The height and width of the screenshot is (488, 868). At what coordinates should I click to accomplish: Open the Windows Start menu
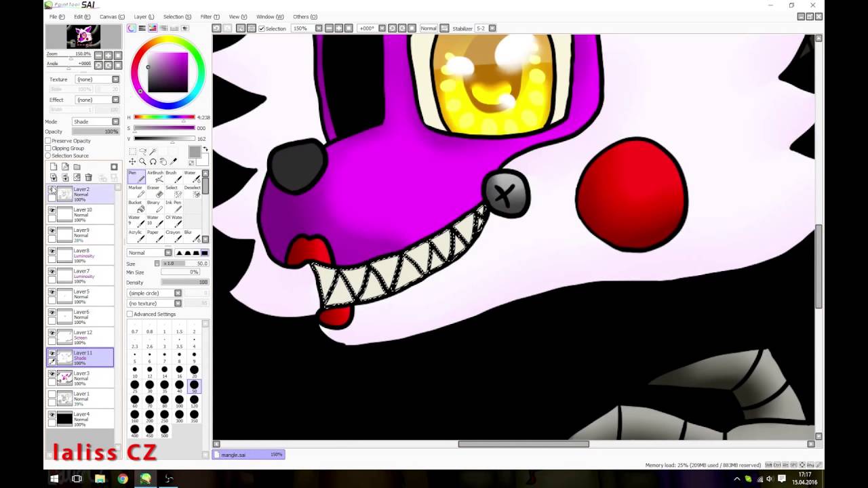54,479
